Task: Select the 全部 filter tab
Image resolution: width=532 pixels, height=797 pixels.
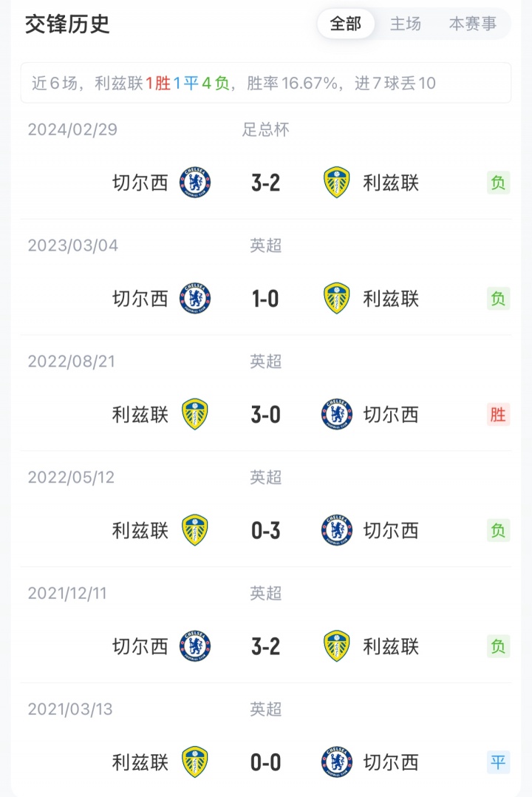Action: 346,24
